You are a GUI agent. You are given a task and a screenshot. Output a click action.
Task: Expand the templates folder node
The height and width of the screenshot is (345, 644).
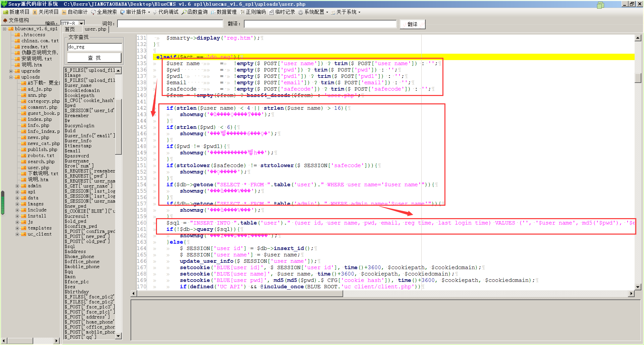point(17,228)
